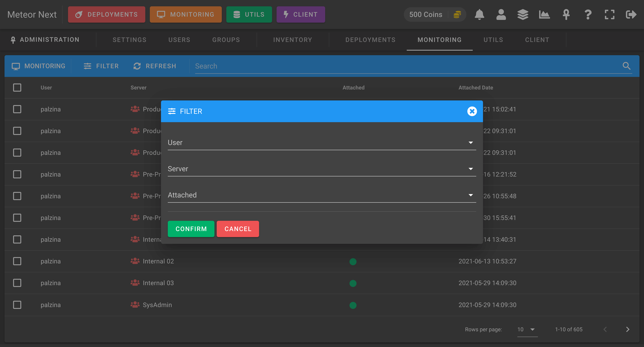
Task: Click the administration ankh icon in header
Action: tap(566, 14)
